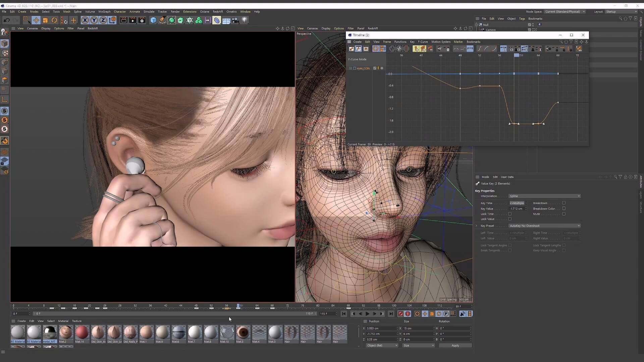Select the Scale tool in the top toolbar
Screen dimensions: 644x362
coord(45,20)
